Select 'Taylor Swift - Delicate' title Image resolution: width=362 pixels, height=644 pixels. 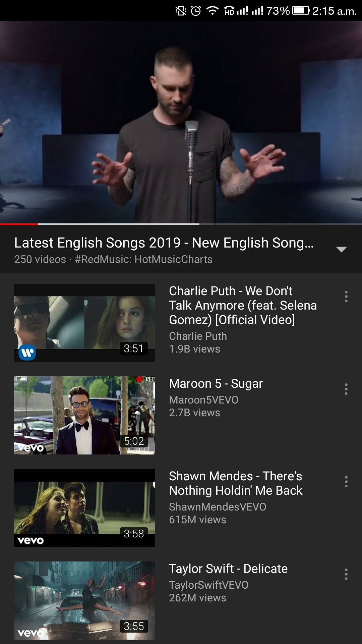[x=228, y=569]
